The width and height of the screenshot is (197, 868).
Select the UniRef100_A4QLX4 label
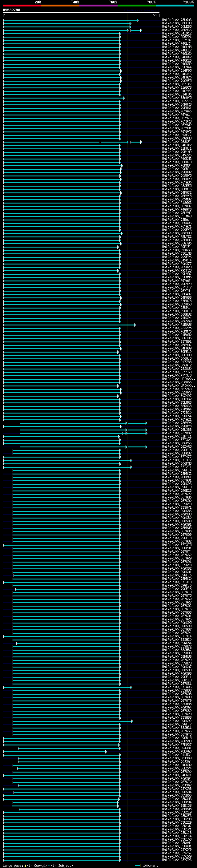(x=177, y=43)
